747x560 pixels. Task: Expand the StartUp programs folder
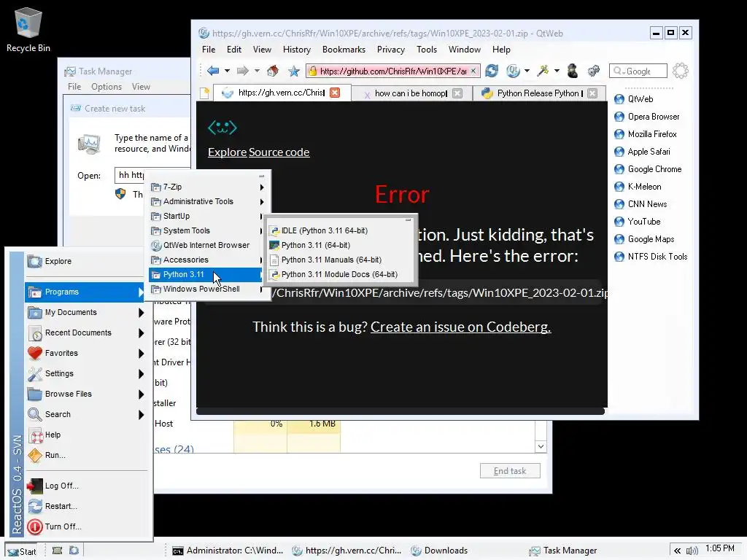pos(206,216)
